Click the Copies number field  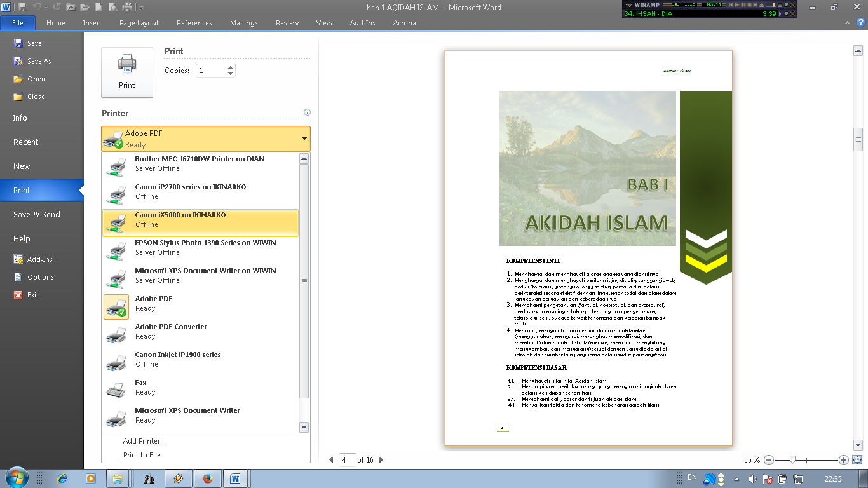click(210, 71)
